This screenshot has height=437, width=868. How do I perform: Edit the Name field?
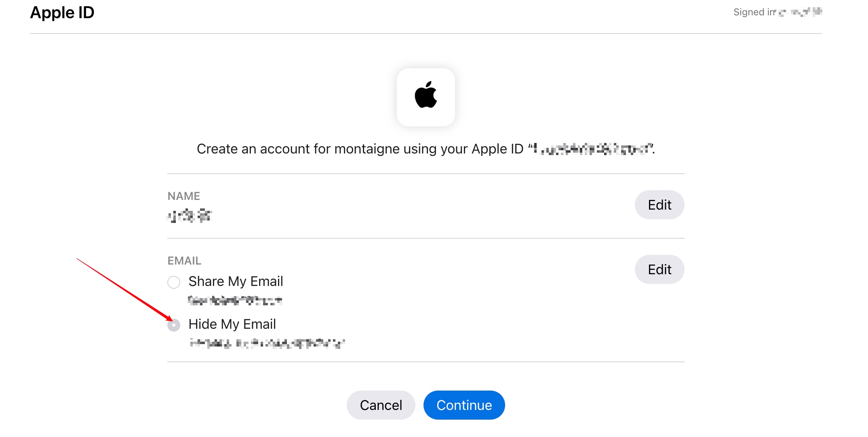659,205
